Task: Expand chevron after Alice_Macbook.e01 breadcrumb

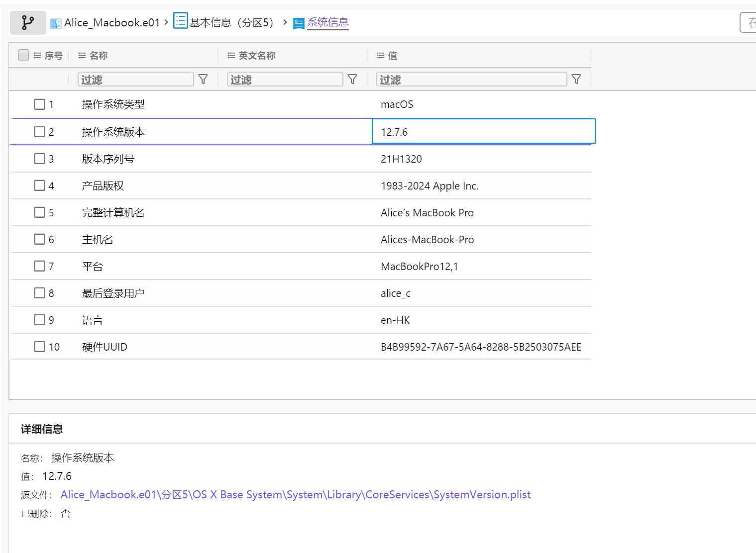Action: pyautogui.click(x=166, y=22)
